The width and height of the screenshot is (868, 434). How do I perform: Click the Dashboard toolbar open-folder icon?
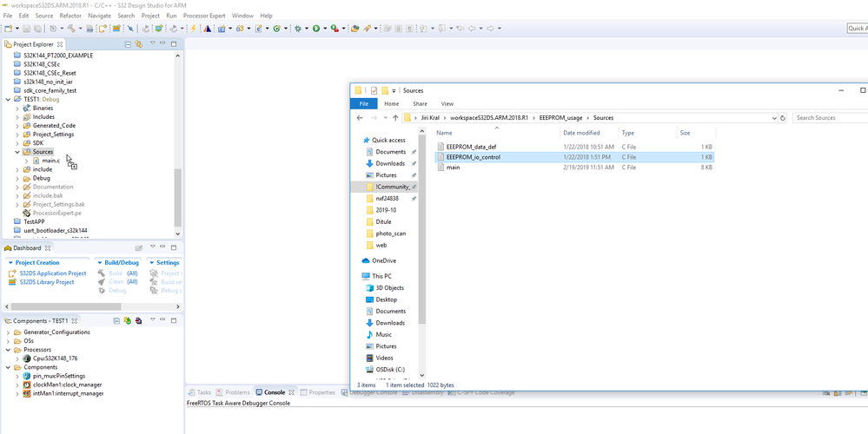pos(138,247)
